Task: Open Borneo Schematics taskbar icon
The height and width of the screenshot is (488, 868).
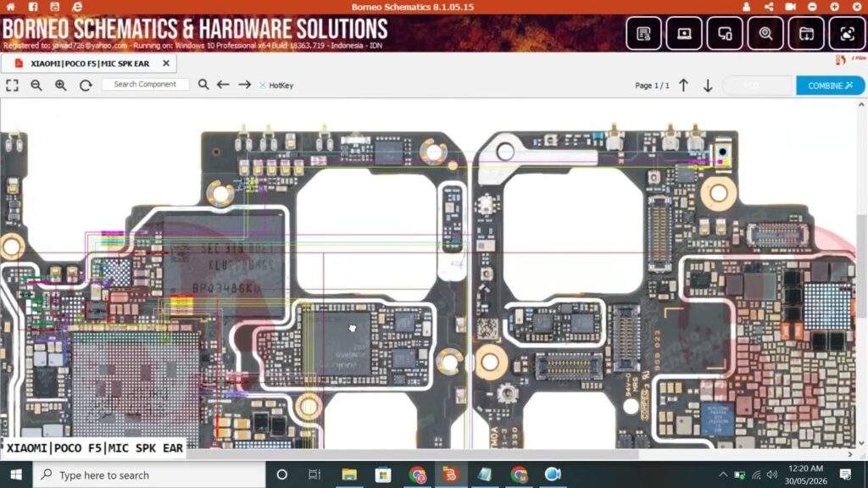Action: pos(451,474)
